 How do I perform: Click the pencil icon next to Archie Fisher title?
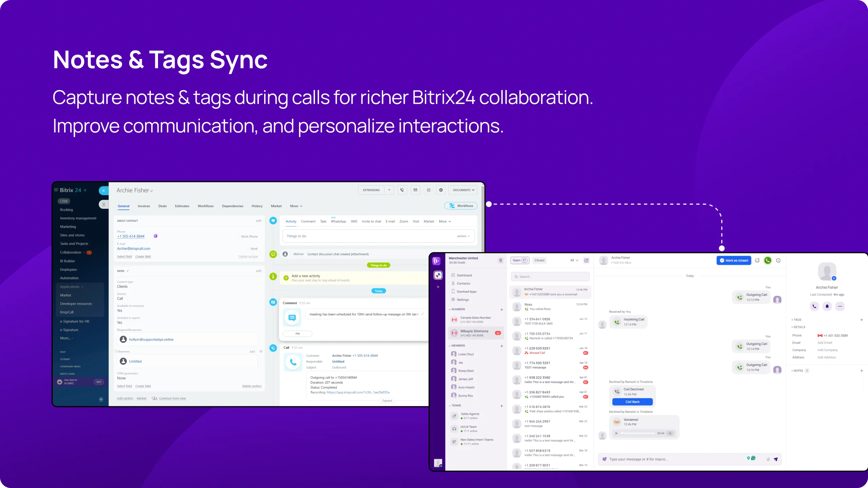pyautogui.click(x=152, y=191)
